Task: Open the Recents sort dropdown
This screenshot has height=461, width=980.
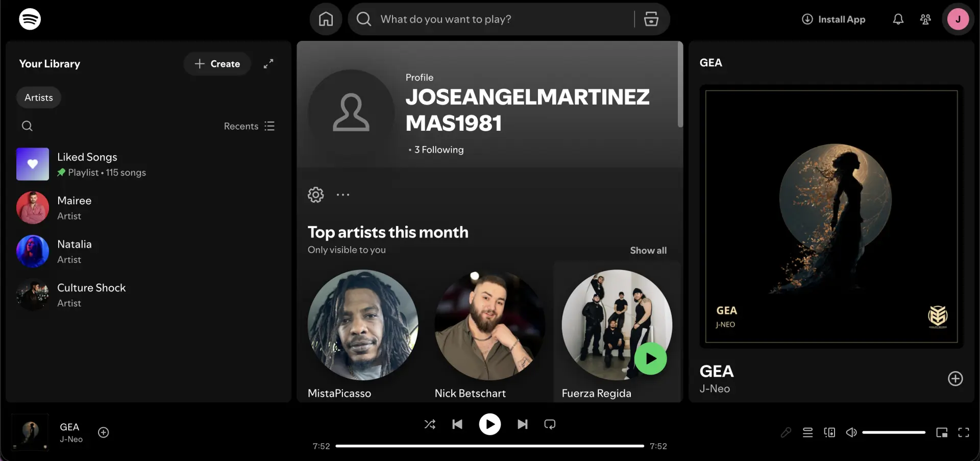Action: [x=249, y=126]
